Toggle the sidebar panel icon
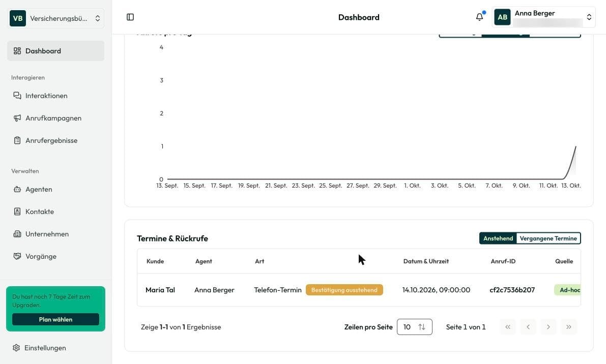 130,17
